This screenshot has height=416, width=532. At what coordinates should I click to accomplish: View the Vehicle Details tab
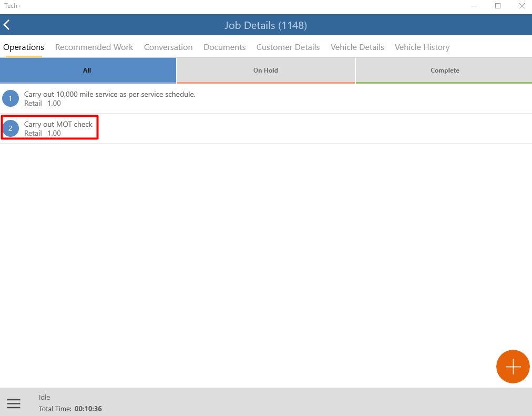357,47
